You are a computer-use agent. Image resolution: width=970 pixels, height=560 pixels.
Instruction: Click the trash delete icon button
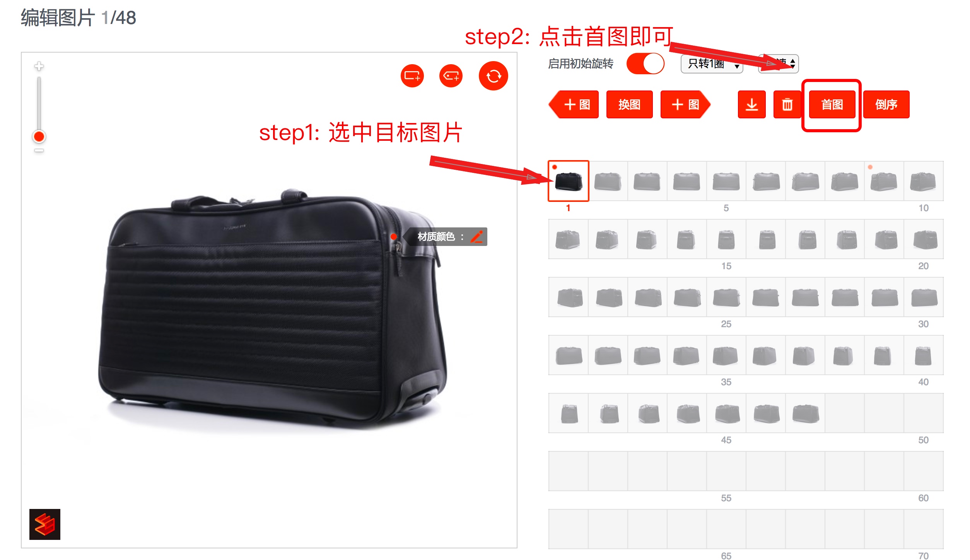[787, 104]
